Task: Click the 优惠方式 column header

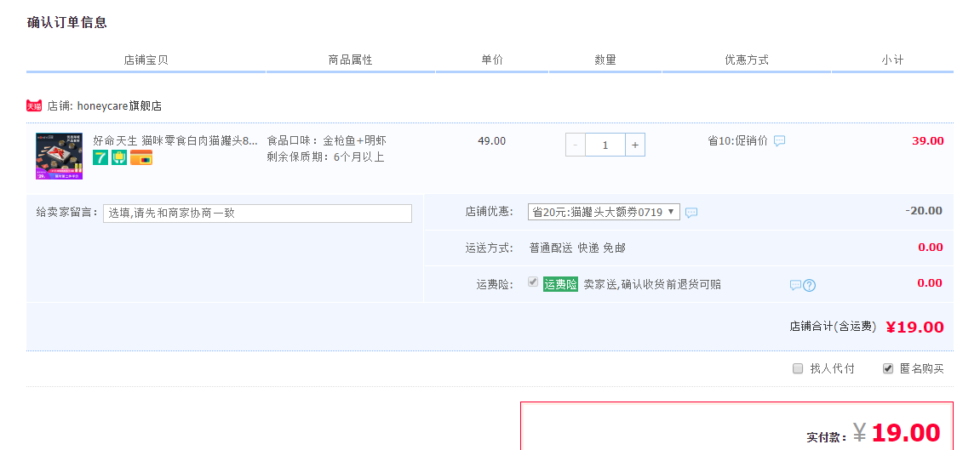Action: (x=746, y=60)
